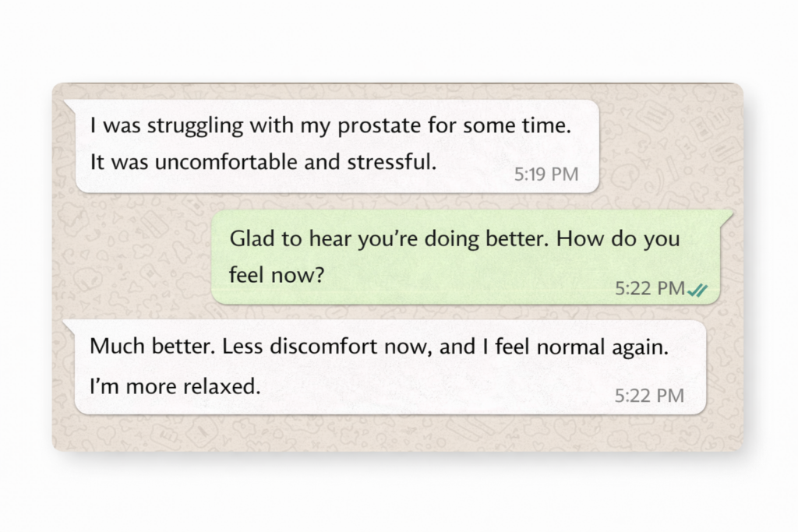
Task: Click the timestamp on the "I'm more relaxed" message
Action: pyautogui.click(x=649, y=396)
